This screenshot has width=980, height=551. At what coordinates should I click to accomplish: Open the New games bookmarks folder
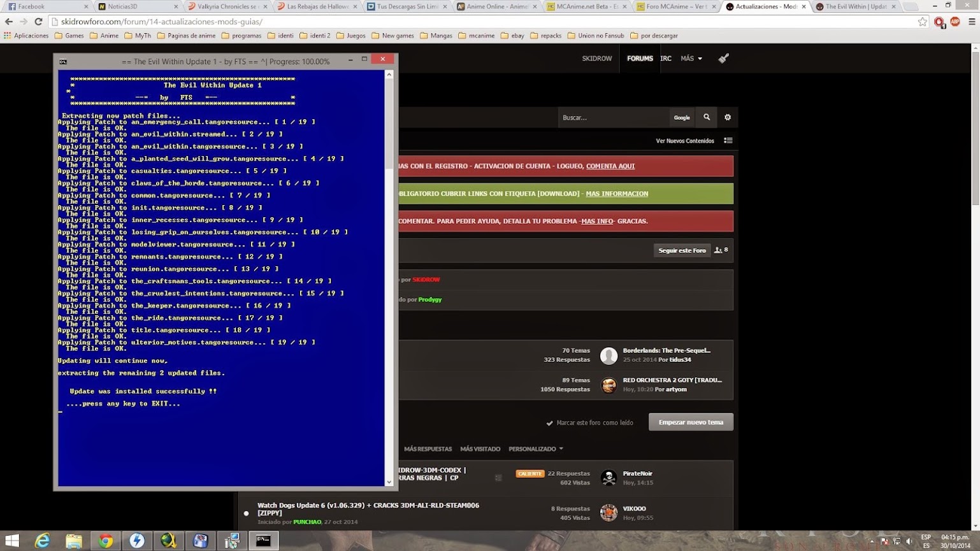[x=392, y=36]
